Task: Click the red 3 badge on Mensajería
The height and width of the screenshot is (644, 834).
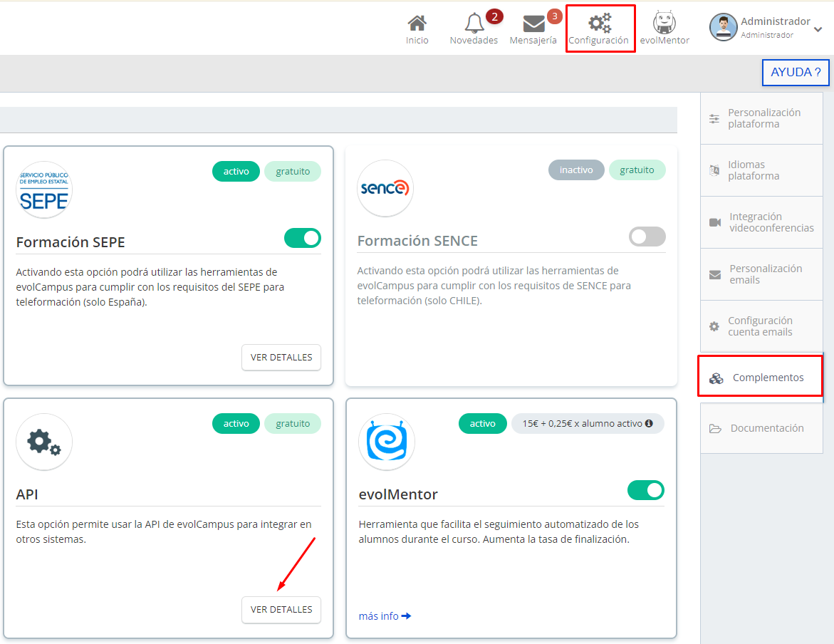Action: pyautogui.click(x=555, y=16)
